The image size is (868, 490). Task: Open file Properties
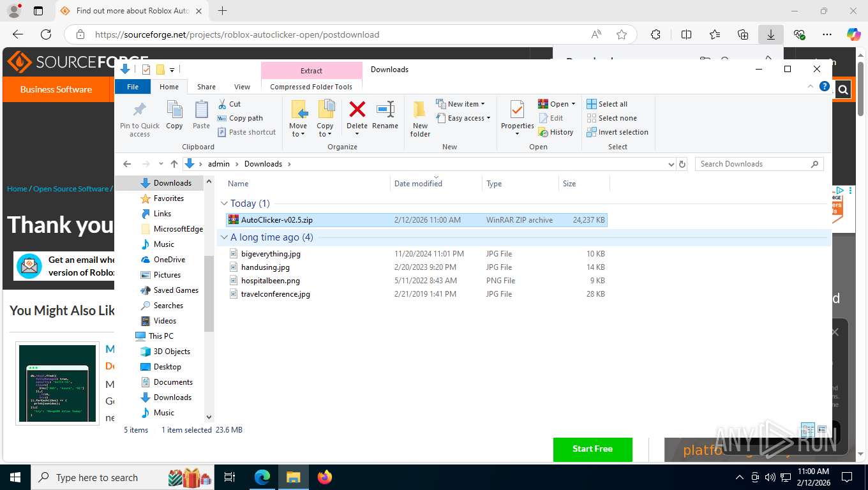[x=517, y=117]
